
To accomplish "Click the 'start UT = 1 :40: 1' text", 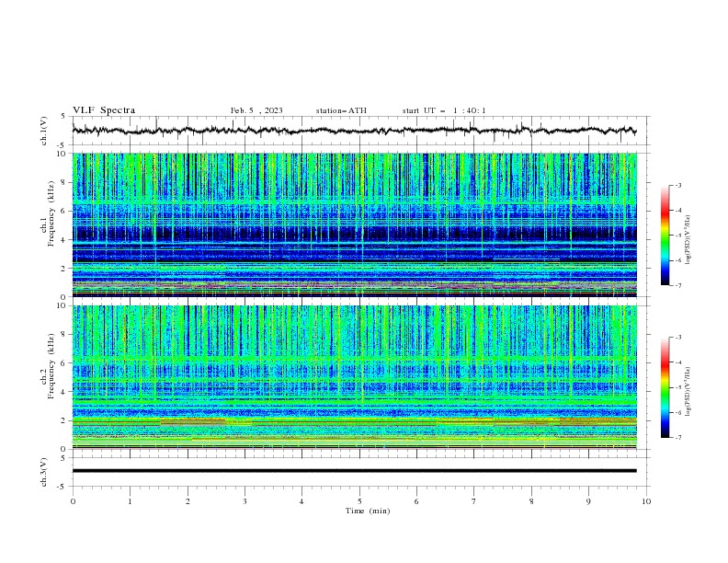I will pyautogui.click(x=444, y=110).
